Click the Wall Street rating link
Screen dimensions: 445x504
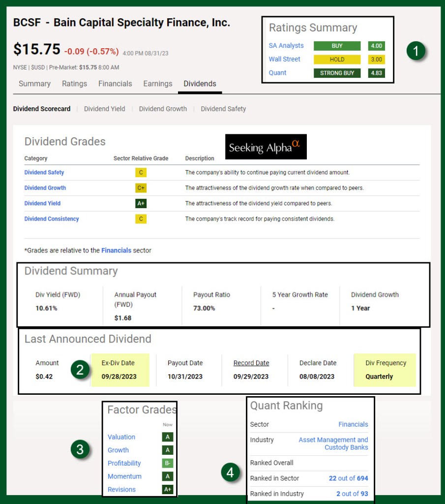pos(284,59)
